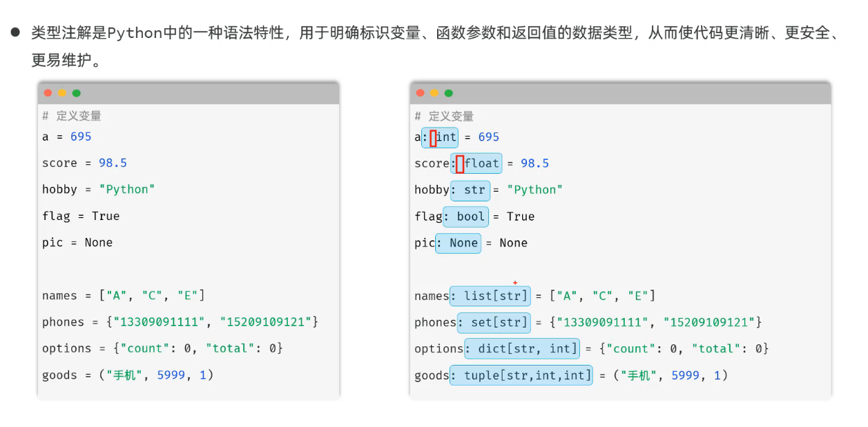868x427 pixels.
Task: Click the green maximize dot of right code window
Action: click(449, 93)
